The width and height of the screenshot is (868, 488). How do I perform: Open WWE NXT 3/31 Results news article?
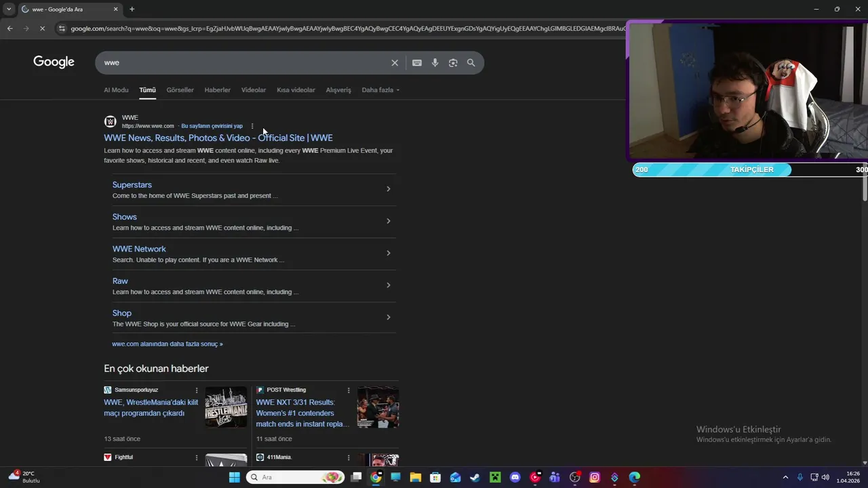[x=302, y=413]
